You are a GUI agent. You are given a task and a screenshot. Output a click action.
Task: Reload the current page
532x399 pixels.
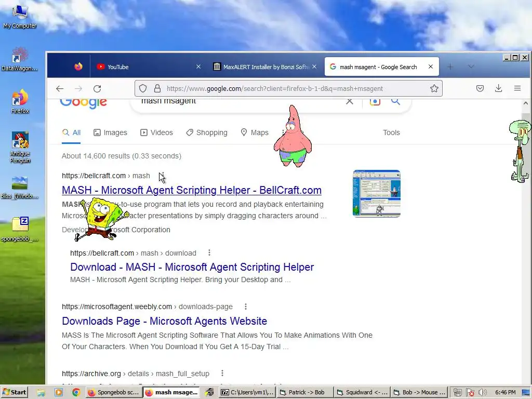click(97, 88)
